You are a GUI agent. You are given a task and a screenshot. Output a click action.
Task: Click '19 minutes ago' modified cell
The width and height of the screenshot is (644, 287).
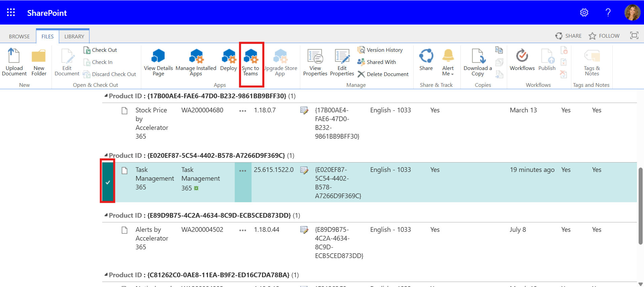[x=532, y=170]
